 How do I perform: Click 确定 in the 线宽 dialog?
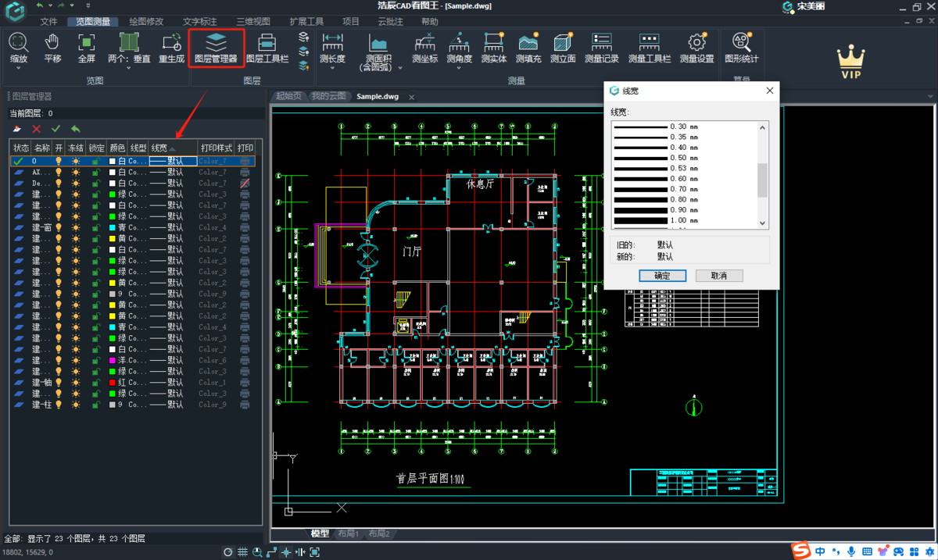tap(662, 276)
